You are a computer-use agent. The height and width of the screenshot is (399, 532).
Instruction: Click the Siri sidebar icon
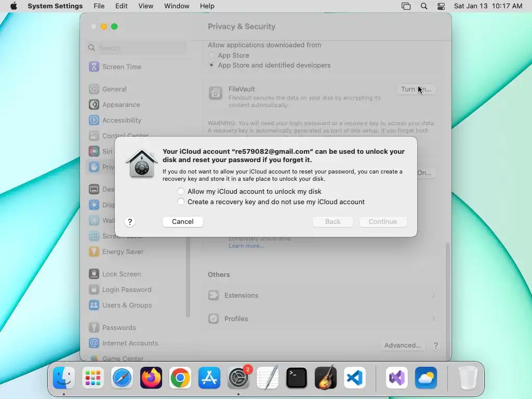tap(94, 151)
